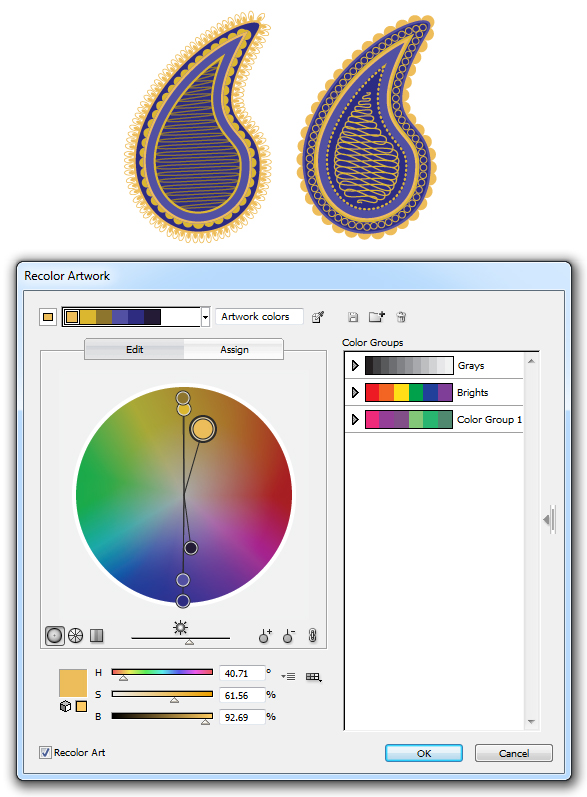
Task: Click the Save changes to color group icon
Action: pyautogui.click(x=353, y=317)
